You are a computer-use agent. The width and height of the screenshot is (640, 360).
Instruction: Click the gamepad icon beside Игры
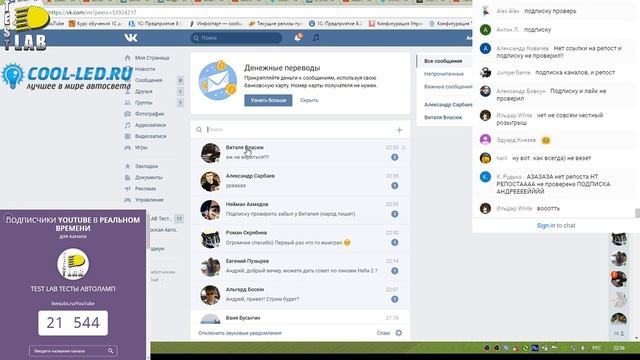[127, 147]
